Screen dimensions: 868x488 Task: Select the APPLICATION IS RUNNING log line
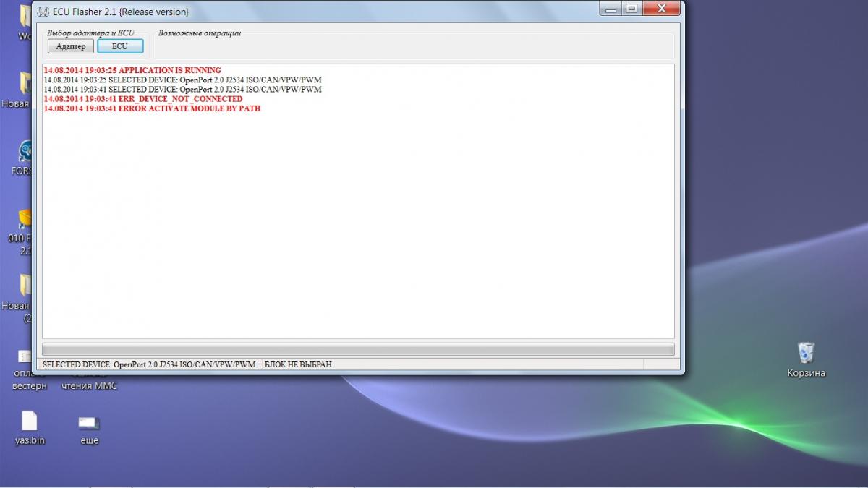(132, 70)
